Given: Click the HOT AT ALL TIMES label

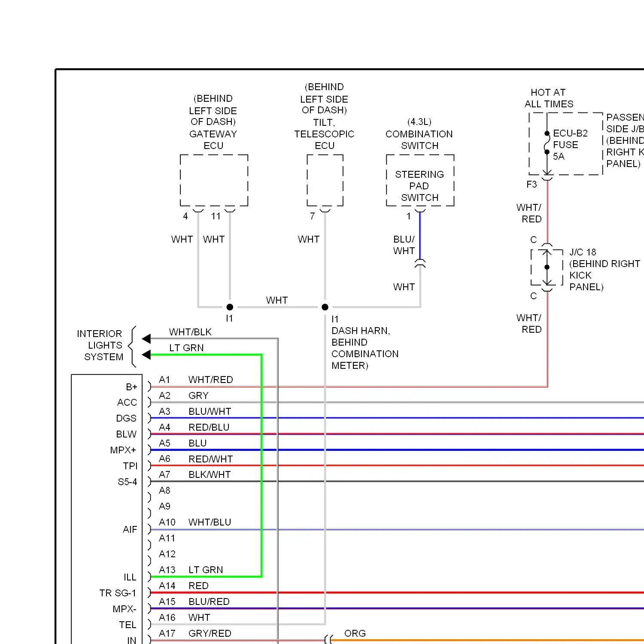Looking at the screenshot, I should coord(549,98).
